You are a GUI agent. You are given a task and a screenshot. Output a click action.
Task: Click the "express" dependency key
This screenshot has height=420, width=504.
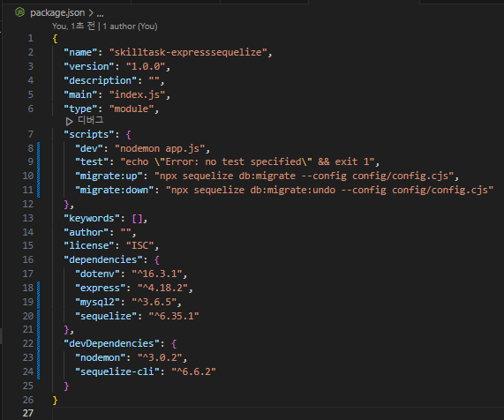tap(101, 288)
